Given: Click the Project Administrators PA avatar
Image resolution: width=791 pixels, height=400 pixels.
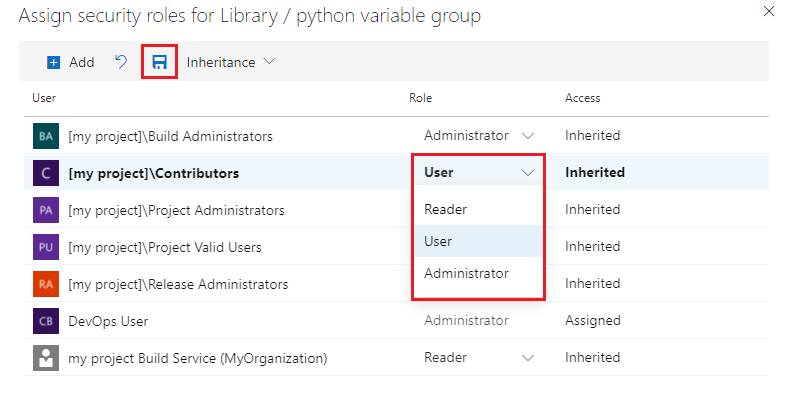Looking at the screenshot, I should pos(46,210).
